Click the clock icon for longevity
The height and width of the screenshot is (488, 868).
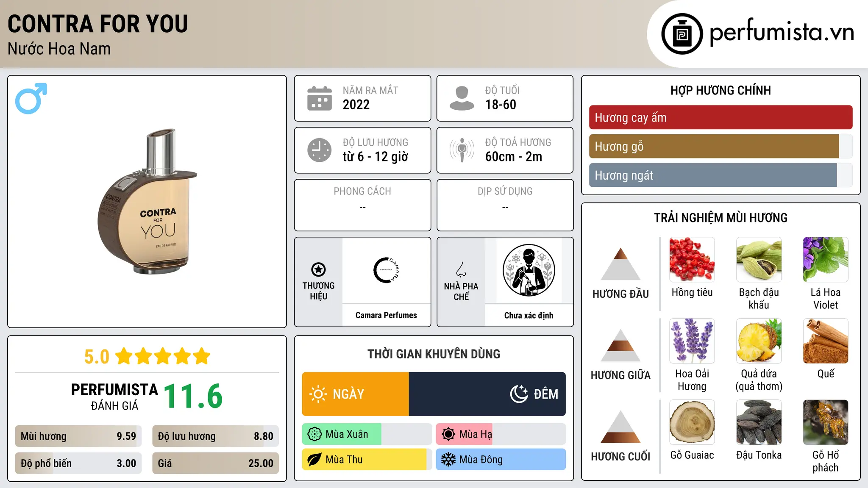point(320,150)
